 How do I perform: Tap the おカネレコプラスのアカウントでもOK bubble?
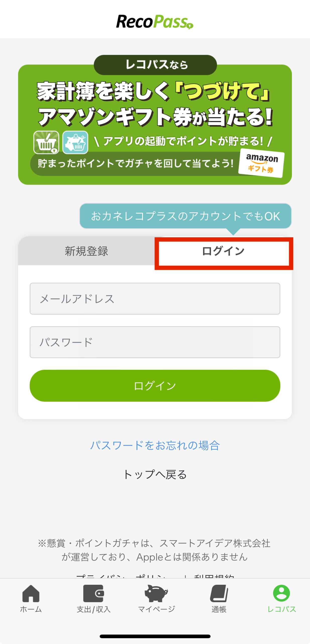185,216
